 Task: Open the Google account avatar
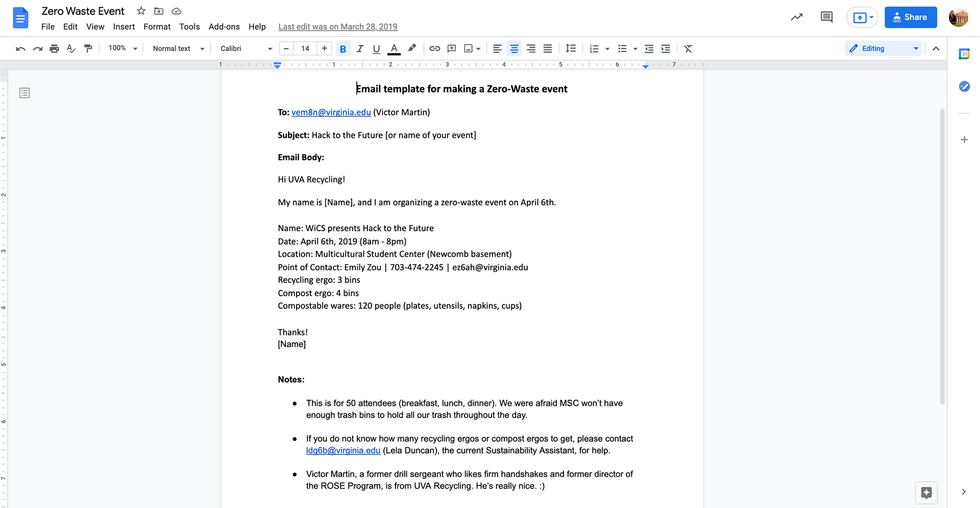pos(959,17)
